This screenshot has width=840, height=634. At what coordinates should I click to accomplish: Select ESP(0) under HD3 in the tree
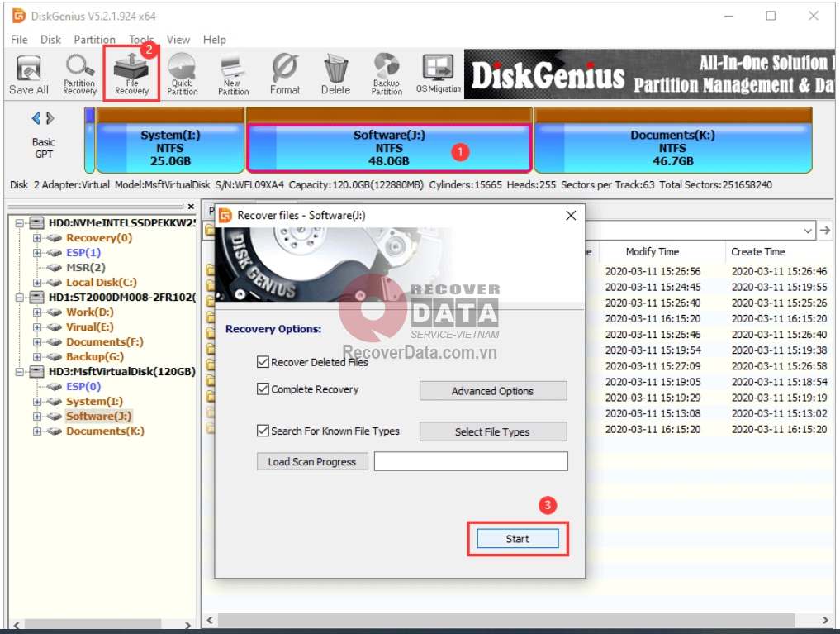coord(83,386)
